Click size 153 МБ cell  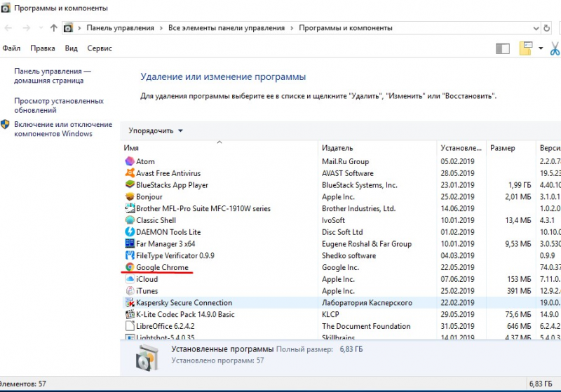pyautogui.click(x=519, y=279)
